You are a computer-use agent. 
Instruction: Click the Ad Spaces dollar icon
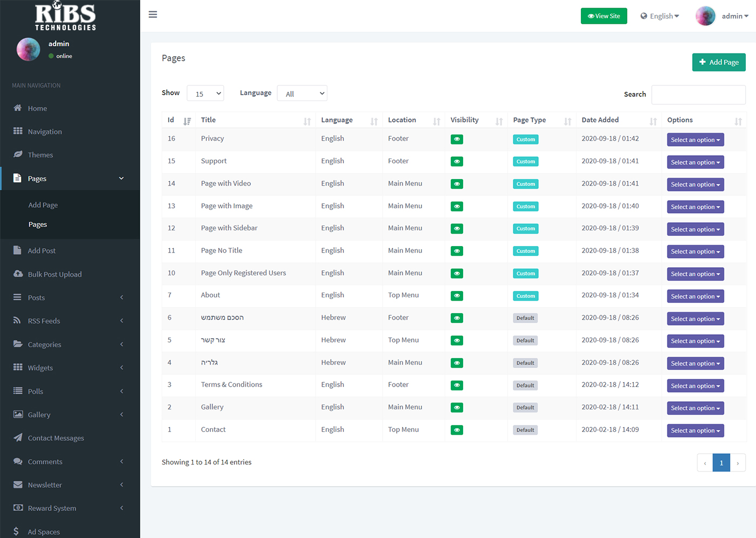(x=16, y=532)
